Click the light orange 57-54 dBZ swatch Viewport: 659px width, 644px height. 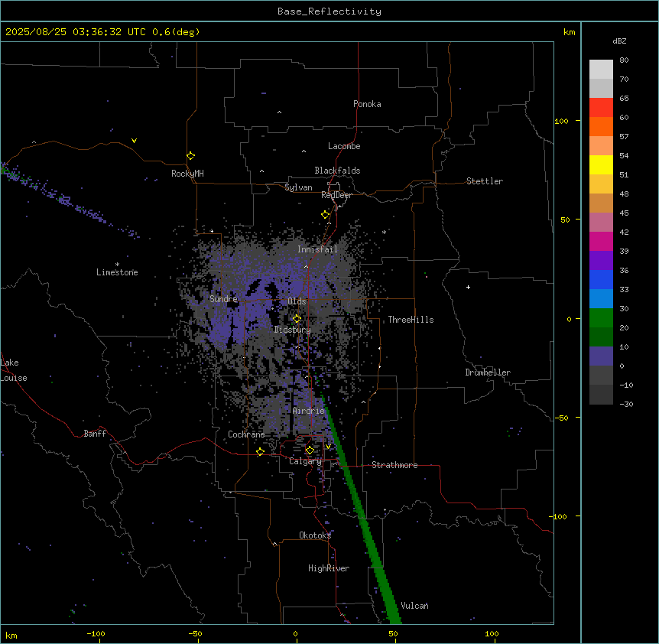601,146
